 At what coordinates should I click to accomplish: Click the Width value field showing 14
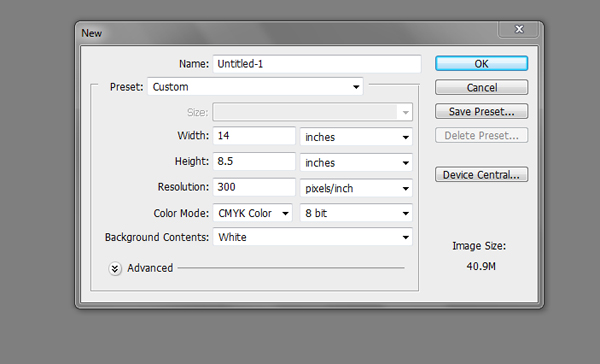(254, 136)
